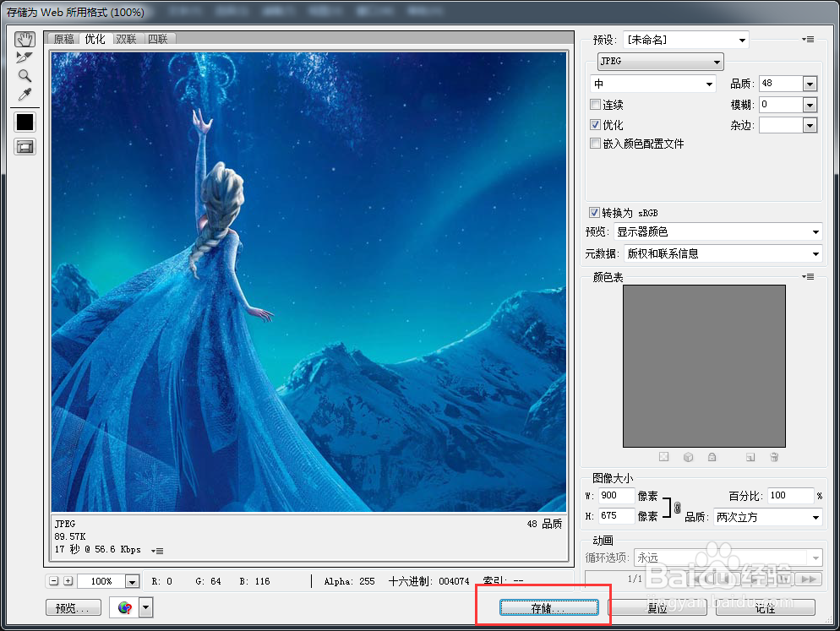Select the Eyedropper tool

[x=25, y=95]
